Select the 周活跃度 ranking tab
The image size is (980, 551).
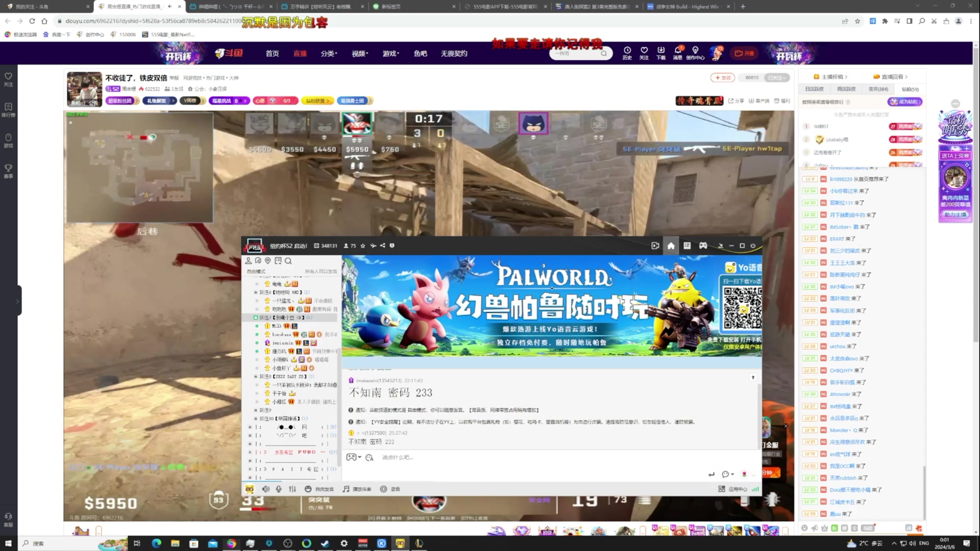pos(846,89)
